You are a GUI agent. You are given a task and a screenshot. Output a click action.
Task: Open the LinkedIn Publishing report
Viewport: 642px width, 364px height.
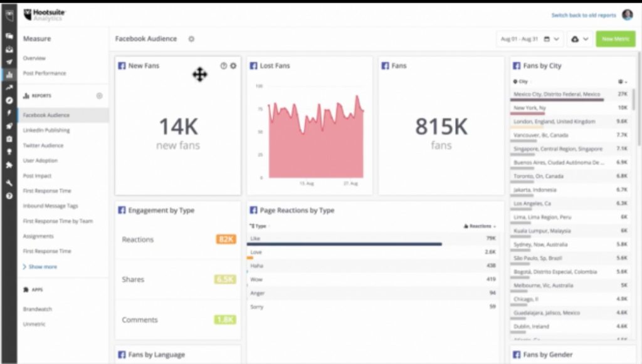tap(46, 130)
